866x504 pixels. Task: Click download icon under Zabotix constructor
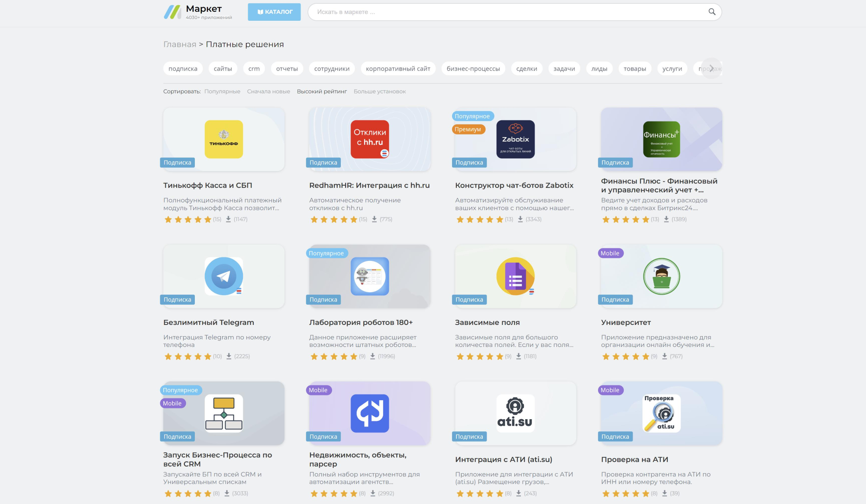click(x=520, y=219)
